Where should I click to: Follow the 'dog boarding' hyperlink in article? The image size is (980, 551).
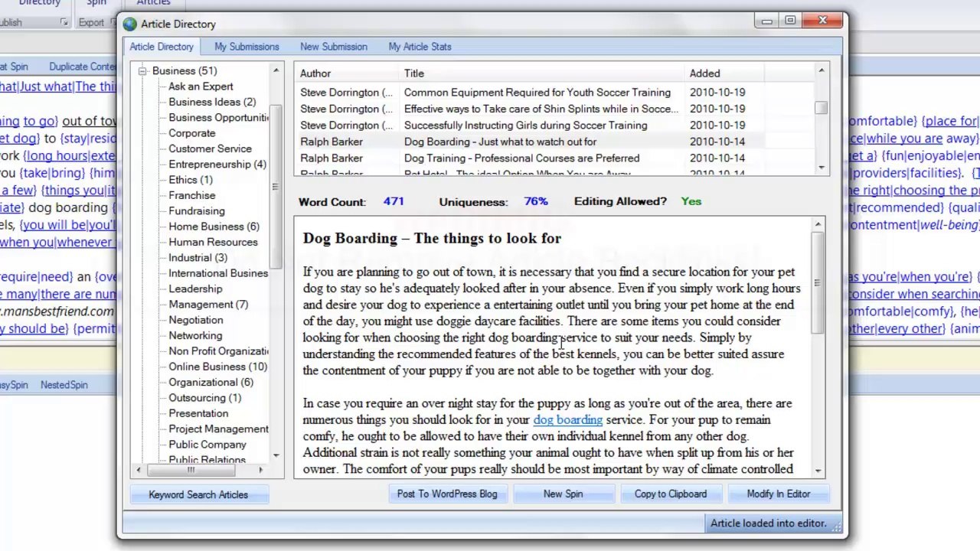click(568, 419)
